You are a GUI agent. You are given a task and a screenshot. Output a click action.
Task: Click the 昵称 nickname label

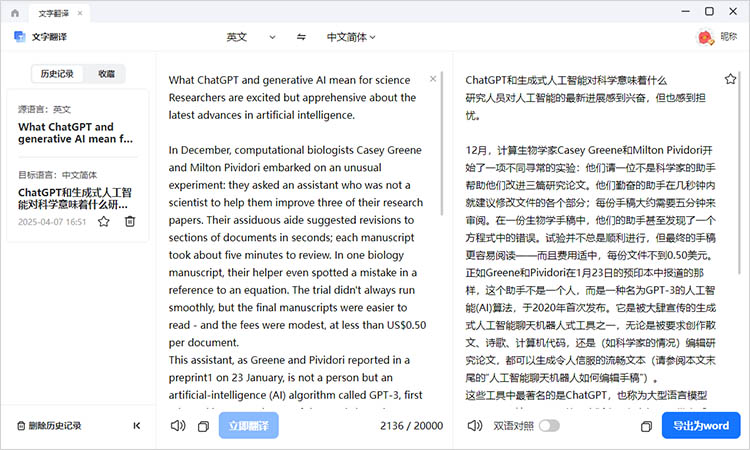(728, 36)
